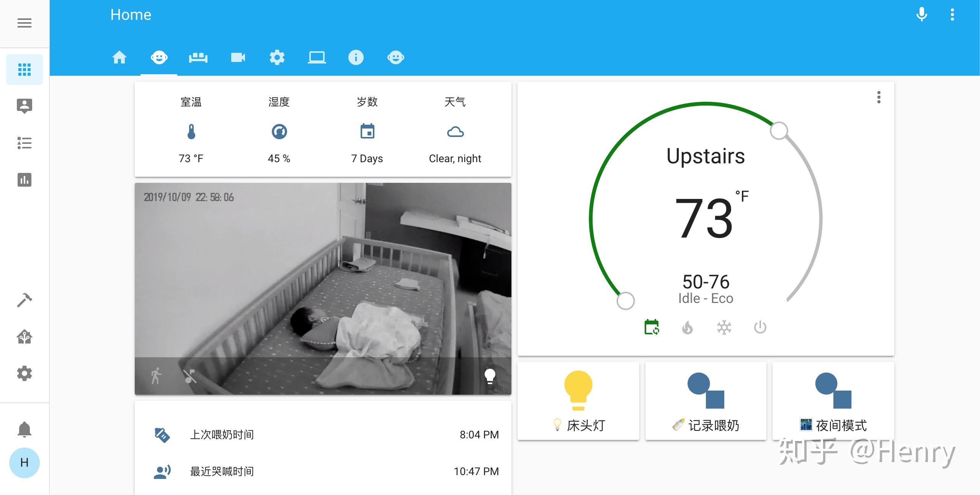Switch to the baby monitor tab
This screenshot has width=980, height=495.
[x=159, y=57]
